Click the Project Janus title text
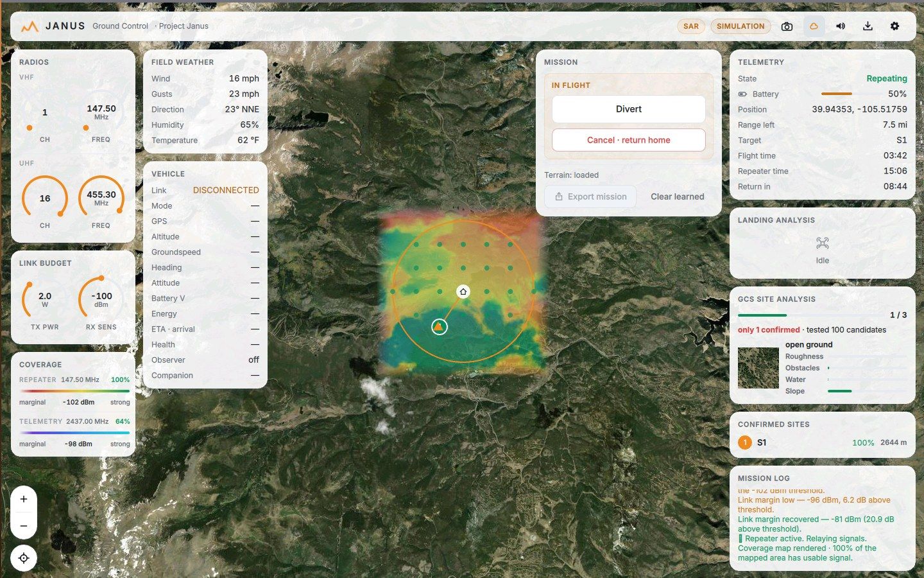The height and width of the screenshot is (578, 924). coord(184,26)
